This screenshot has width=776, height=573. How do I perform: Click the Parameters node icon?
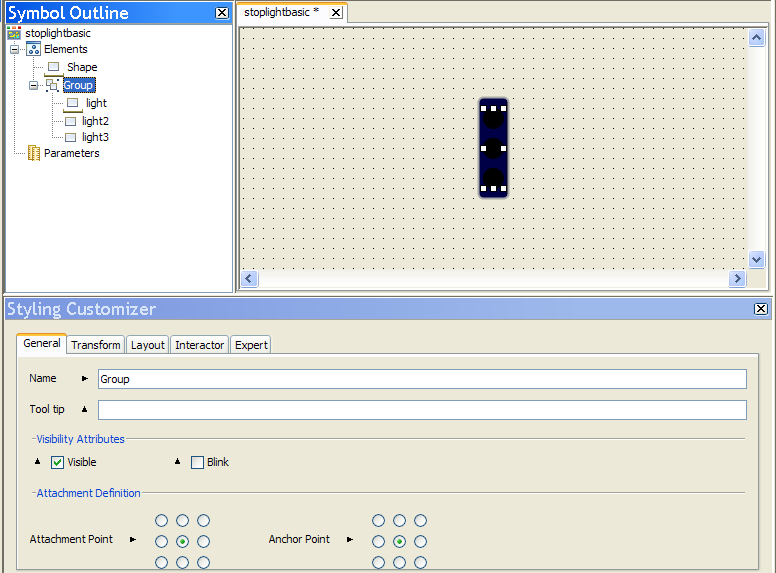click(33, 153)
